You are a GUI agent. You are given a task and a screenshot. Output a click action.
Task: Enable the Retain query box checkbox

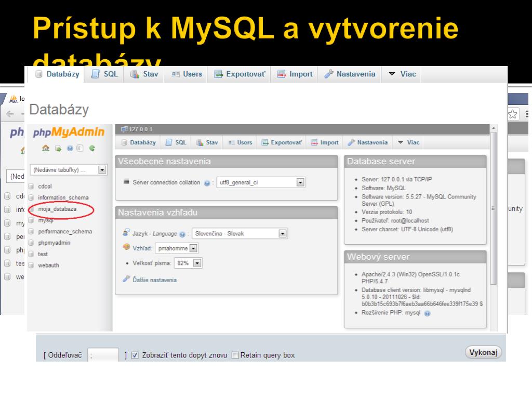235,355
